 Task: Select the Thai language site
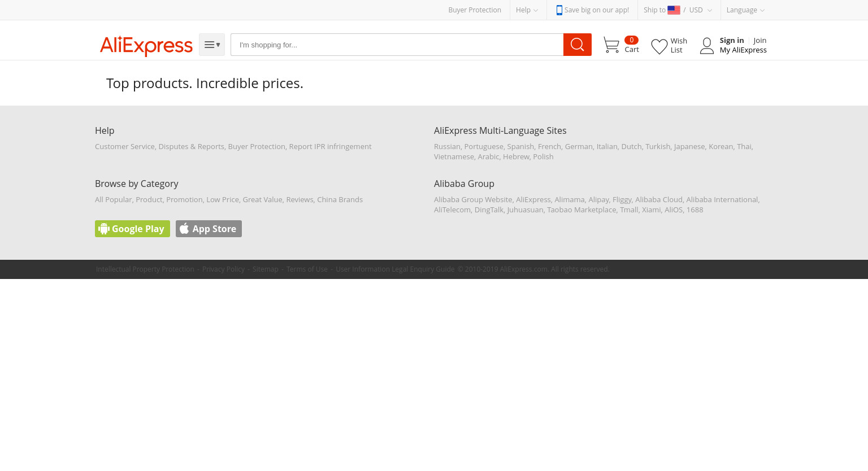(744, 146)
